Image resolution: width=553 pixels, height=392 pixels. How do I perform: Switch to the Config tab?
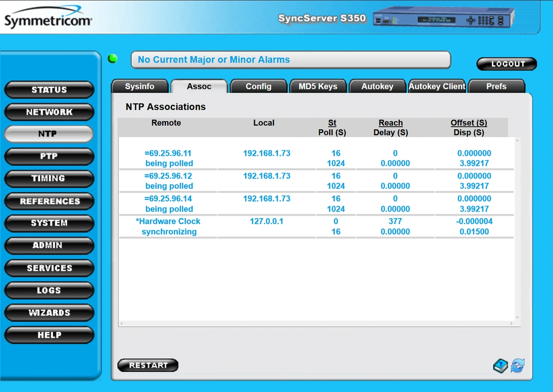258,86
